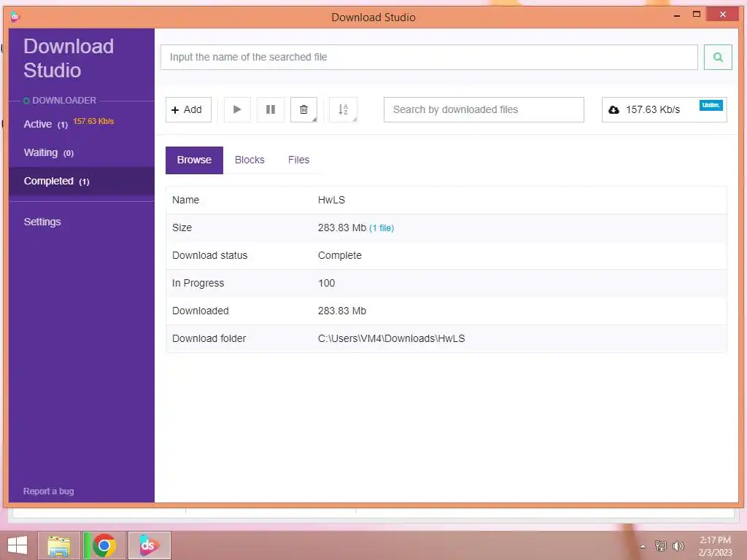Click the C:\Users\VM4\Downloads\HwLS folder path
The width and height of the screenshot is (747, 560).
pyautogui.click(x=391, y=338)
